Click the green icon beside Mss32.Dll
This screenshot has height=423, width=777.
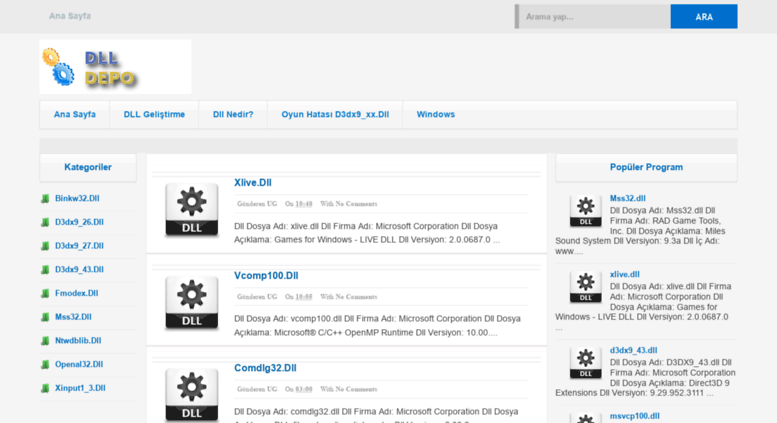[x=45, y=317]
